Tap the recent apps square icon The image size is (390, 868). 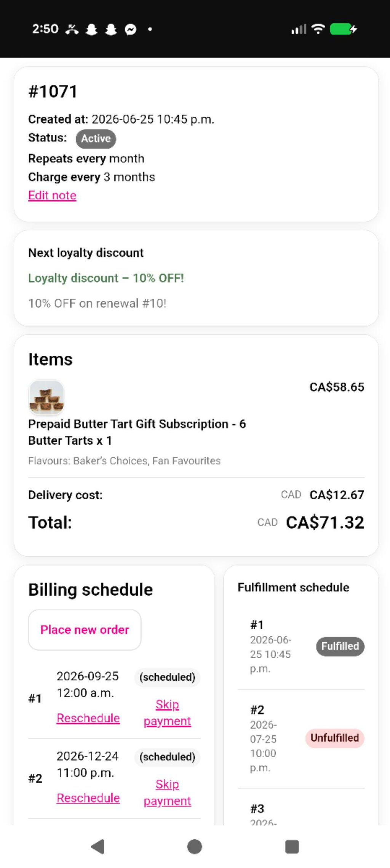[292, 847]
